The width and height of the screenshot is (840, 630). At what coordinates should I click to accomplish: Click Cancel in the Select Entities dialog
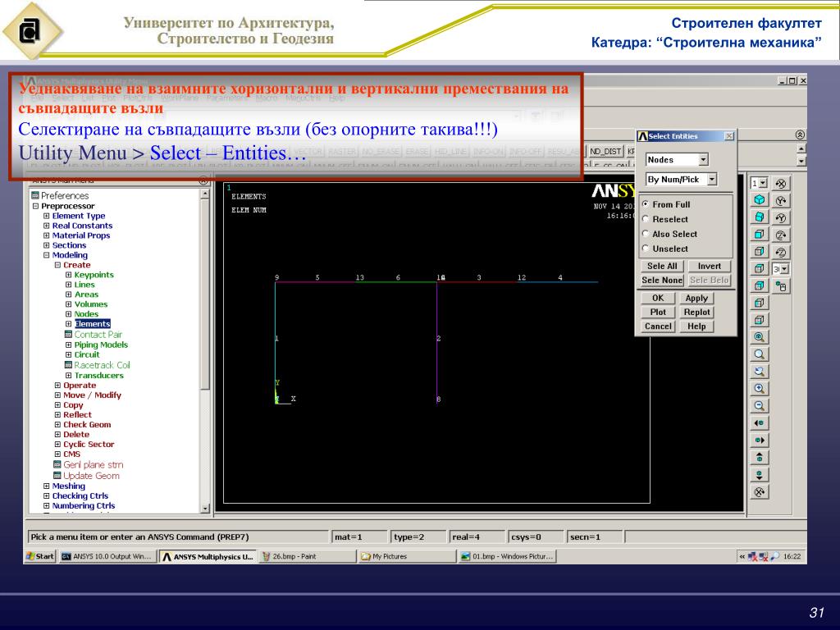point(658,326)
